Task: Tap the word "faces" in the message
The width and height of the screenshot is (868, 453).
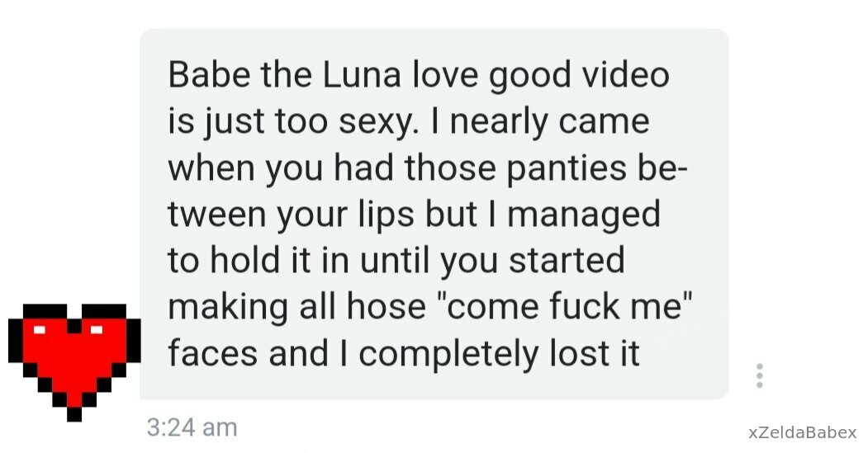Action: pos(212,354)
